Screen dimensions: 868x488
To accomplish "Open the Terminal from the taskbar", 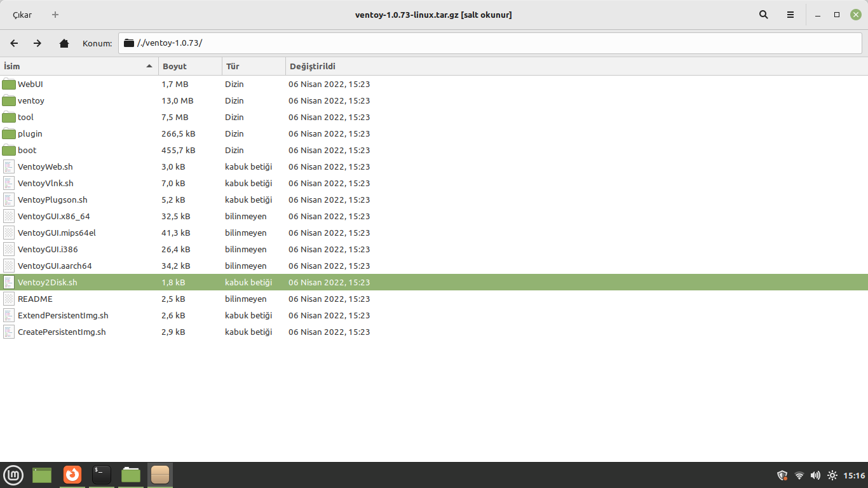I will pyautogui.click(x=102, y=475).
